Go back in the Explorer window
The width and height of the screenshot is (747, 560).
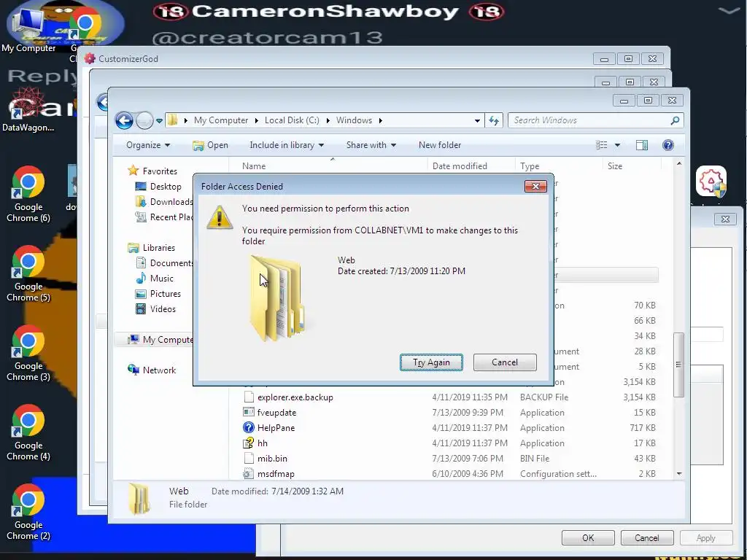(124, 120)
